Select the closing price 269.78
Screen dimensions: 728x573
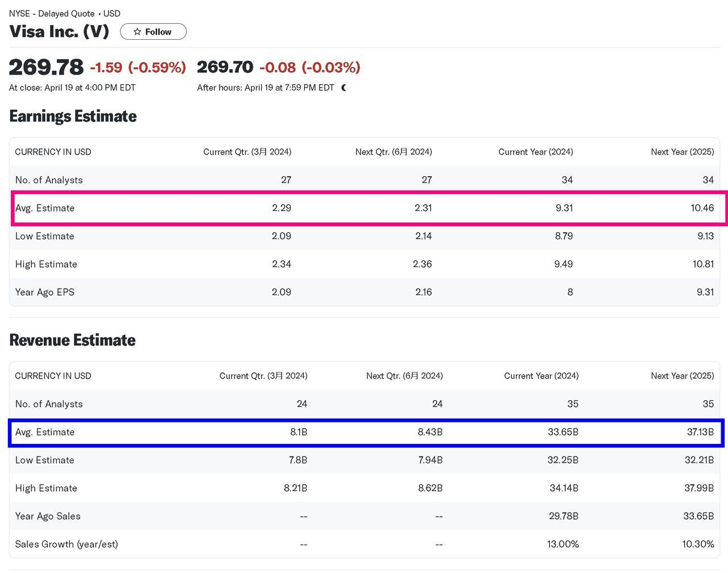(46, 67)
